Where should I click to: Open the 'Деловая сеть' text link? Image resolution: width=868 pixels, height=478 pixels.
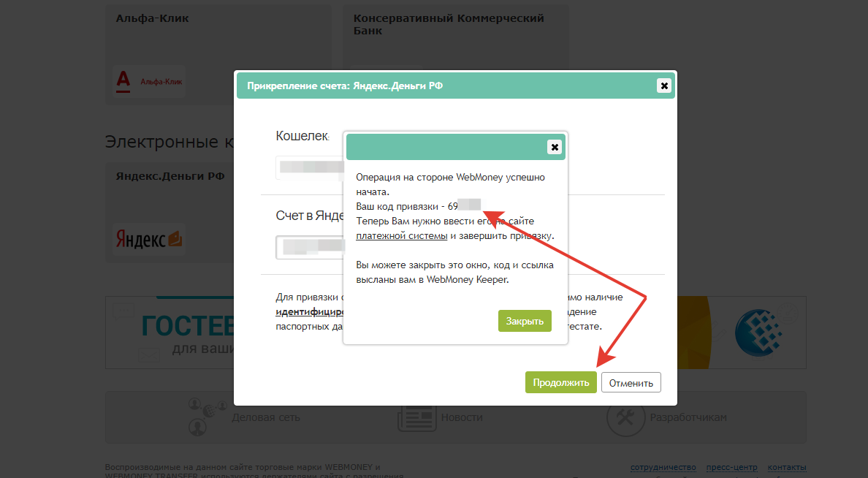click(266, 417)
